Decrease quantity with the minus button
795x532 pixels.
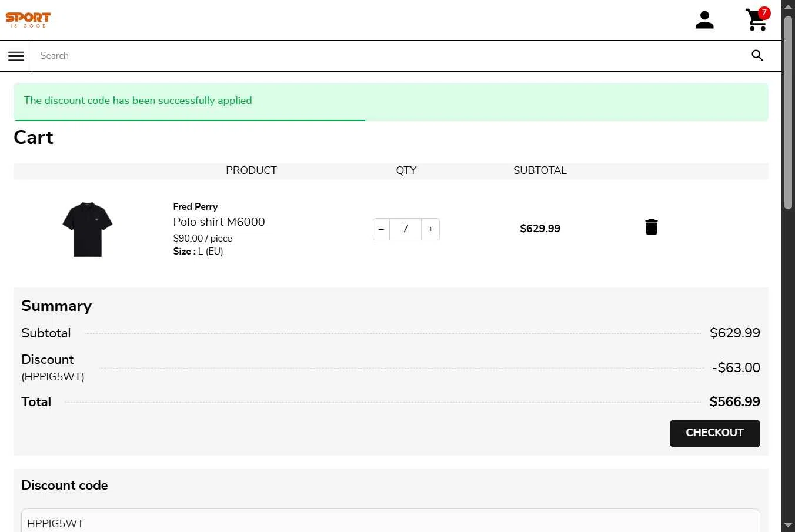click(x=381, y=229)
